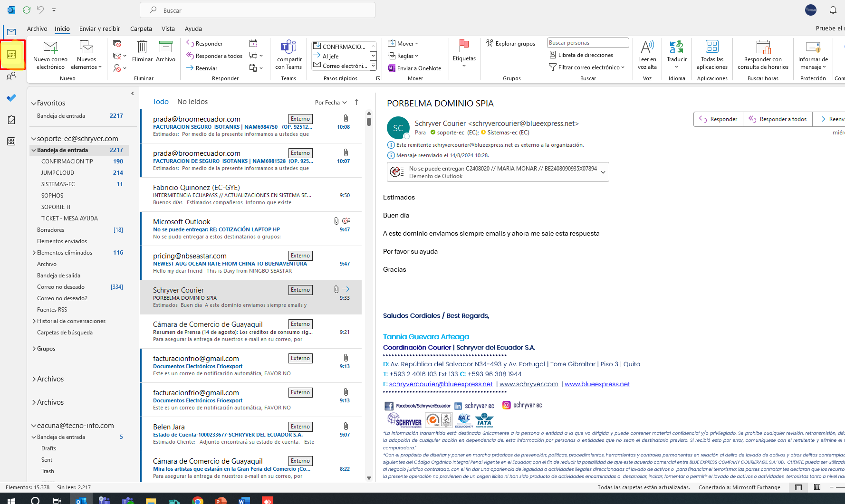This screenshot has width=845, height=504.
Task: Open the Carpeta ribbon tab
Action: point(141,29)
